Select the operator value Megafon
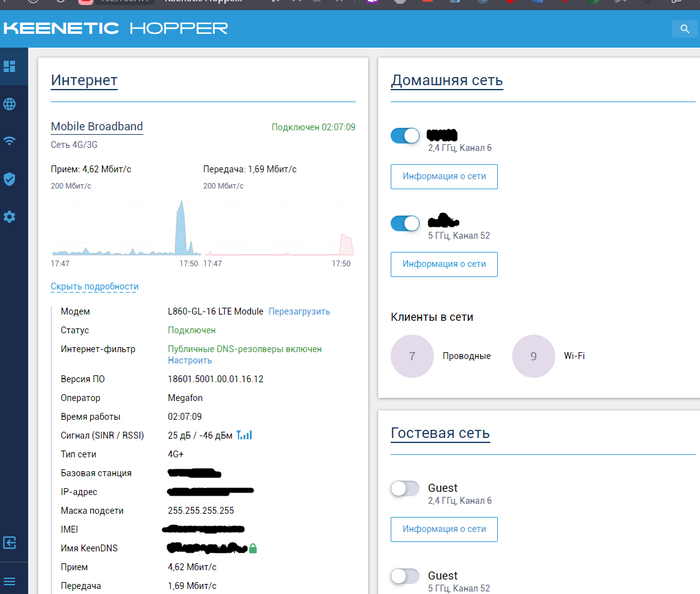Screen dimensions: 700x594 pos(185,398)
